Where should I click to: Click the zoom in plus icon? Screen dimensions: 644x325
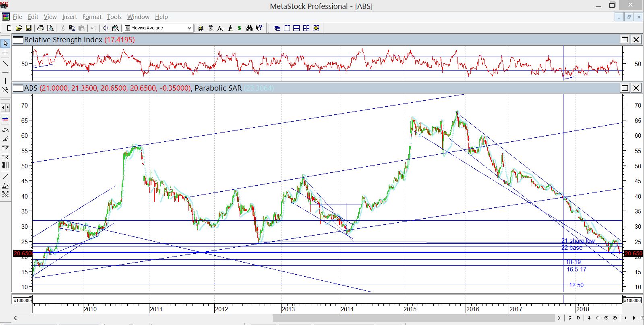click(615, 318)
